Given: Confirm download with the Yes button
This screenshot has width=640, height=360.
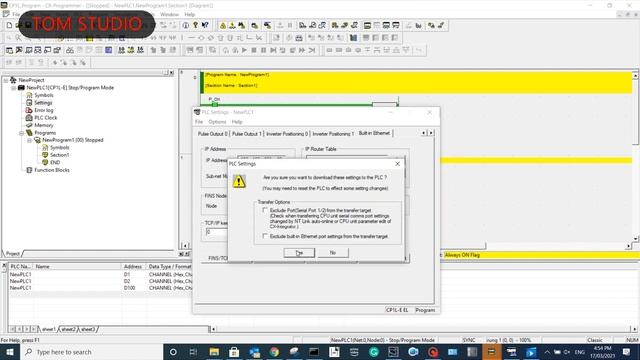Looking at the screenshot, I should [x=299, y=253].
